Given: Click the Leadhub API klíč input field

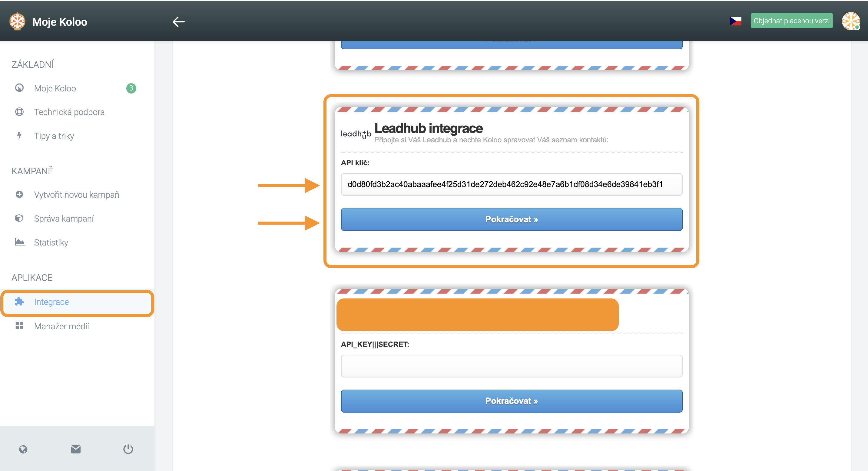Looking at the screenshot, I should [511, 184].
